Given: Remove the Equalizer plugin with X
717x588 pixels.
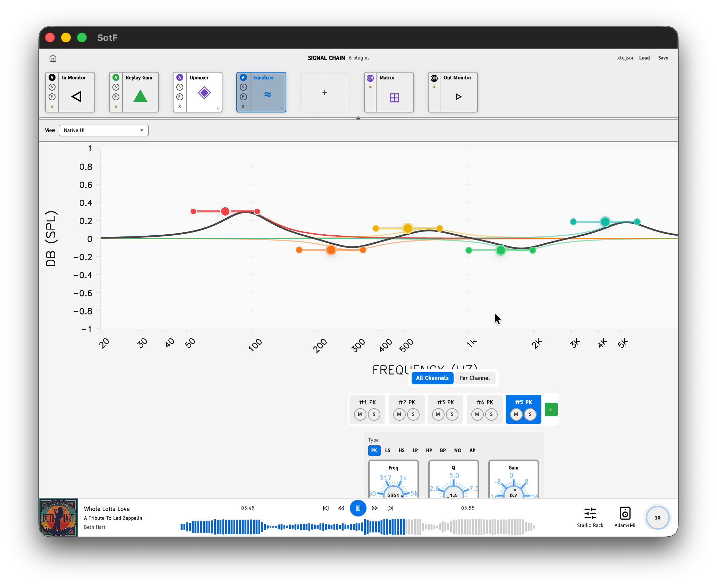Looking at the screenshot, I should 243,107.
